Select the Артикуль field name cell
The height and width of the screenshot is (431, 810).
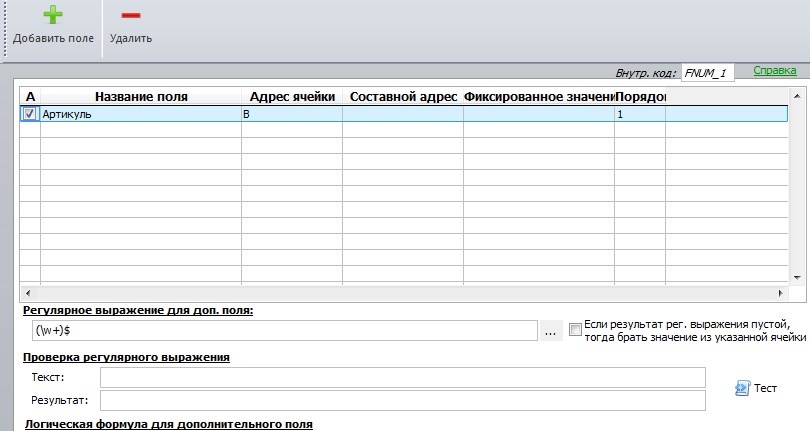coord(141,114)
